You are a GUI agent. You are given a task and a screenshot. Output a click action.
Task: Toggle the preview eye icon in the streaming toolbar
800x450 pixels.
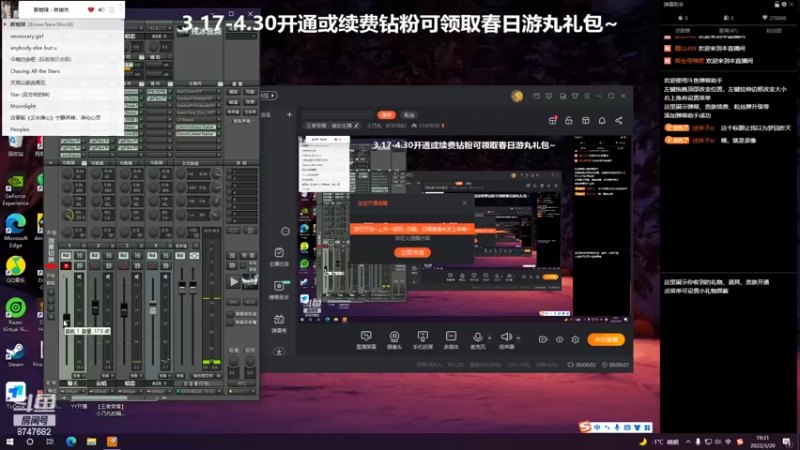tap(559, 339)
